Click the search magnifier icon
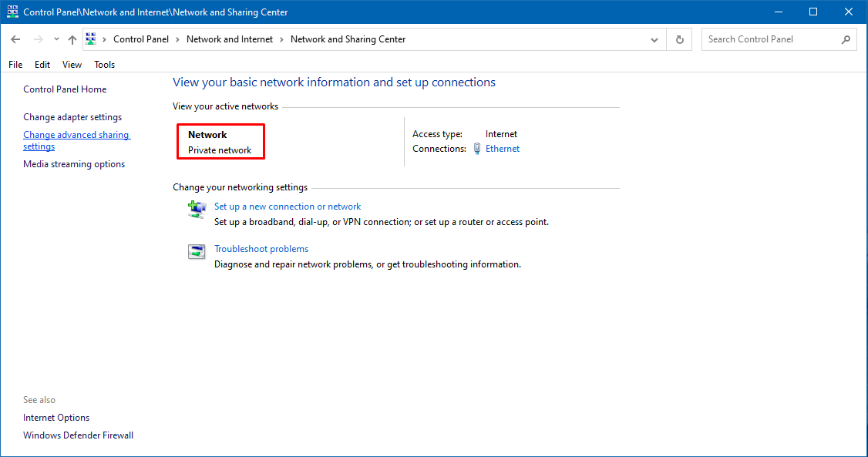Image resolution: width=868 pixels, height=457 pixels. point(846,39)
